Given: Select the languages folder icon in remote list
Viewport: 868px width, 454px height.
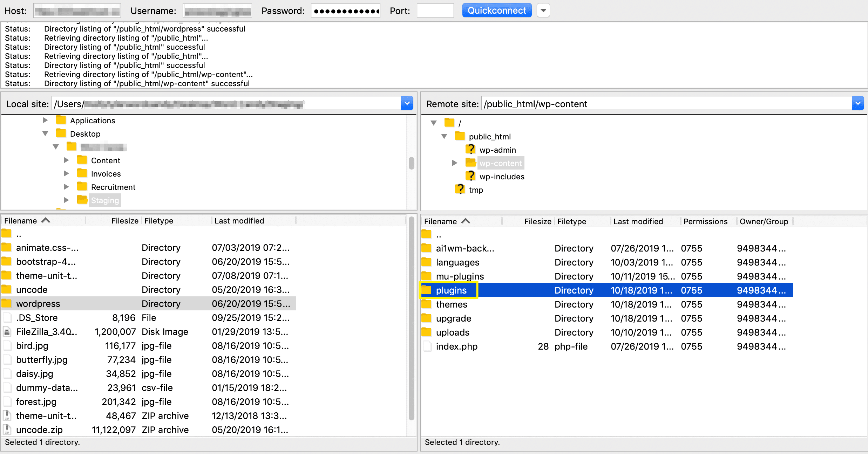Looking at the screenshot, I should point(426,262).
